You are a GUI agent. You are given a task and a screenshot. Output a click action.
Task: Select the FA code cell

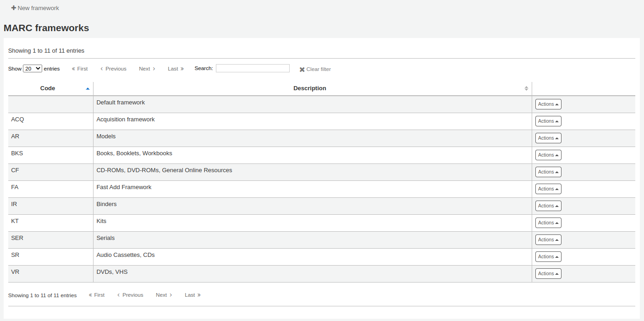coord(50,189)
